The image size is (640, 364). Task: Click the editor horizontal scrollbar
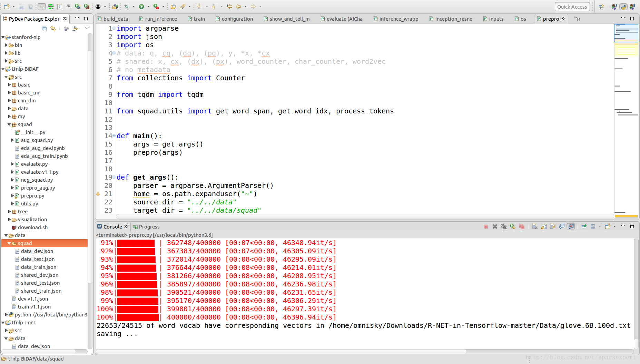pyautogui.click(x=365, y=216)
